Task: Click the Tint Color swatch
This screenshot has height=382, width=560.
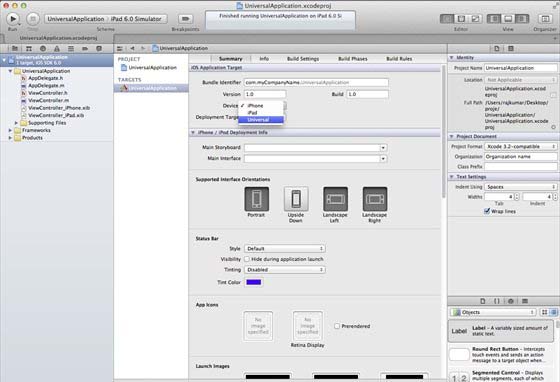Action: pos(254,282)
